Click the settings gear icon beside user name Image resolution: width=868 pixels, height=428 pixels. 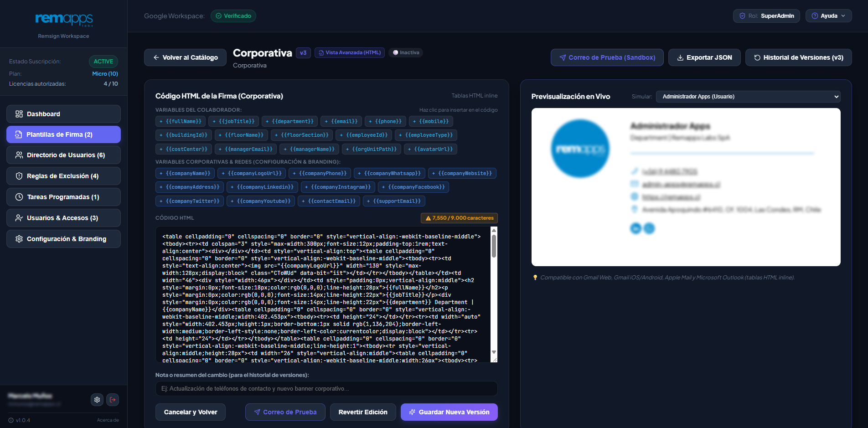pyautogui.click(x=97, y=400)
